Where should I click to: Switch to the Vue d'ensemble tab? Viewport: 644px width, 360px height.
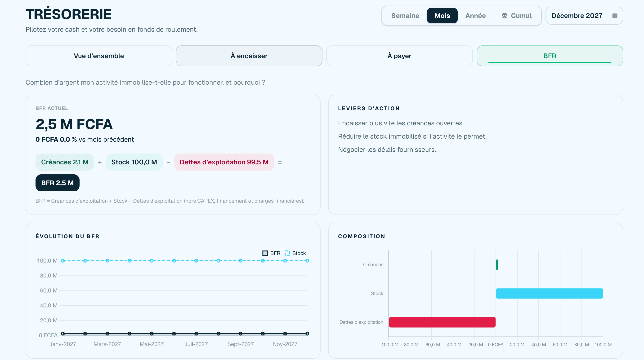coord(99,56)
